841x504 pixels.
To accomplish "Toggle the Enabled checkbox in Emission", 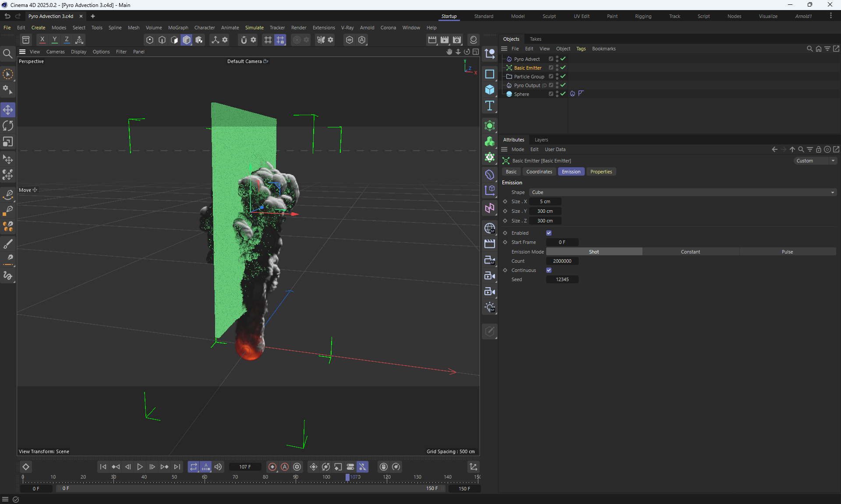I will coord(549,233).
